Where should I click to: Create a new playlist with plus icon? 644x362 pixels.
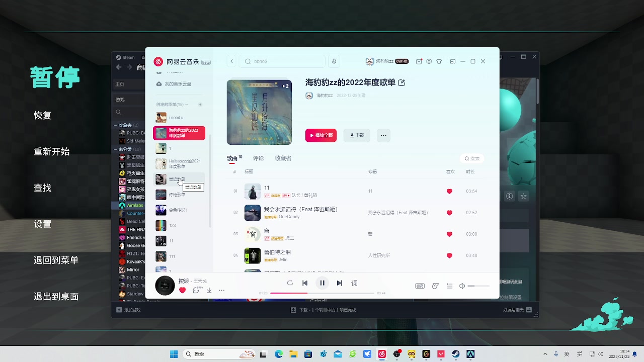(x=200, y=105)
